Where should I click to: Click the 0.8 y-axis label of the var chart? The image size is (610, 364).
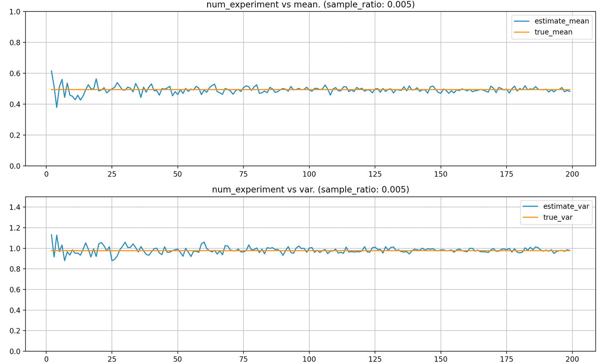coord(15,269)
